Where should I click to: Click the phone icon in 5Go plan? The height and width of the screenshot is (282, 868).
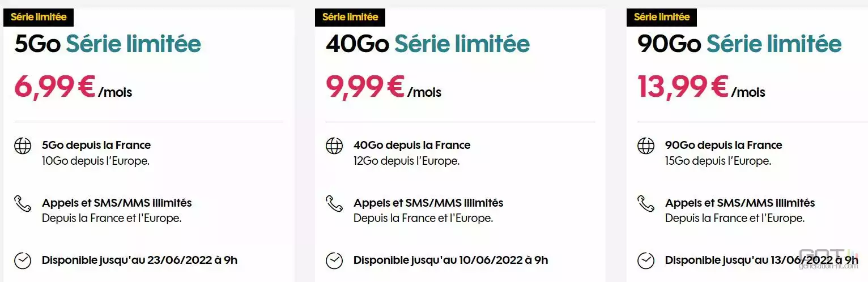[23, 203]
